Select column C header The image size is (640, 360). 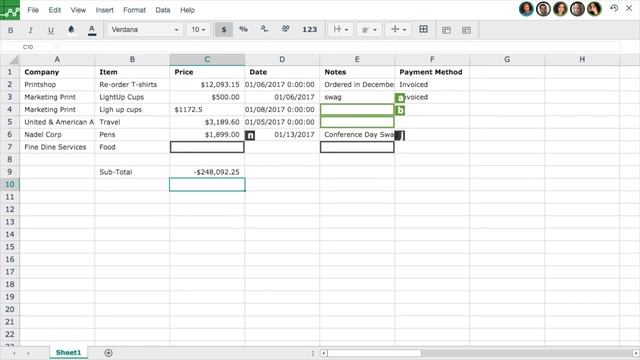[x=207, y=60]
